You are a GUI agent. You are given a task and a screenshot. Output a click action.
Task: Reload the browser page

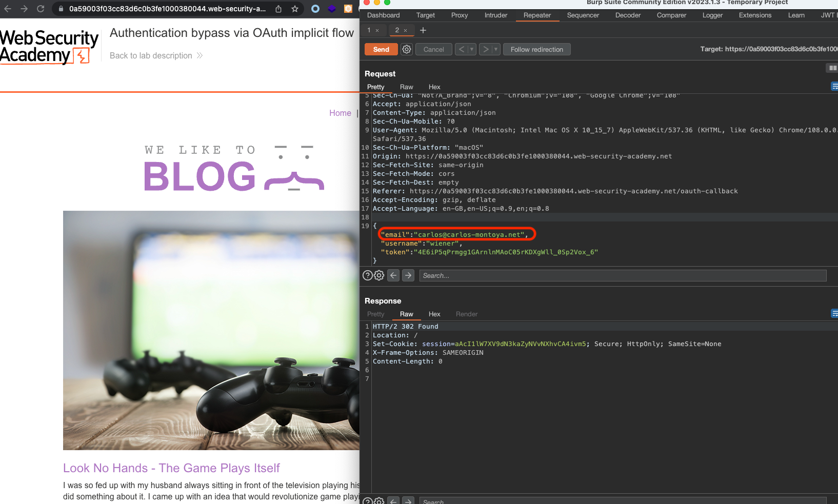pos(41,9)
